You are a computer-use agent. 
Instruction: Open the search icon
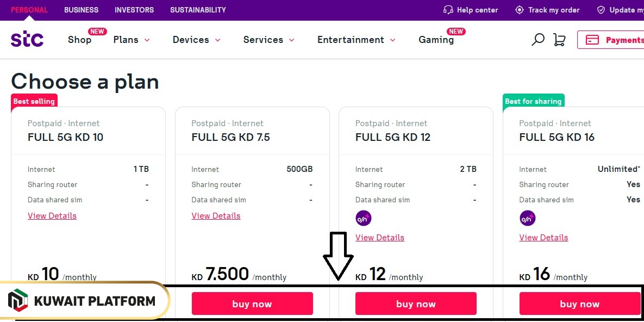click(537, 39)
